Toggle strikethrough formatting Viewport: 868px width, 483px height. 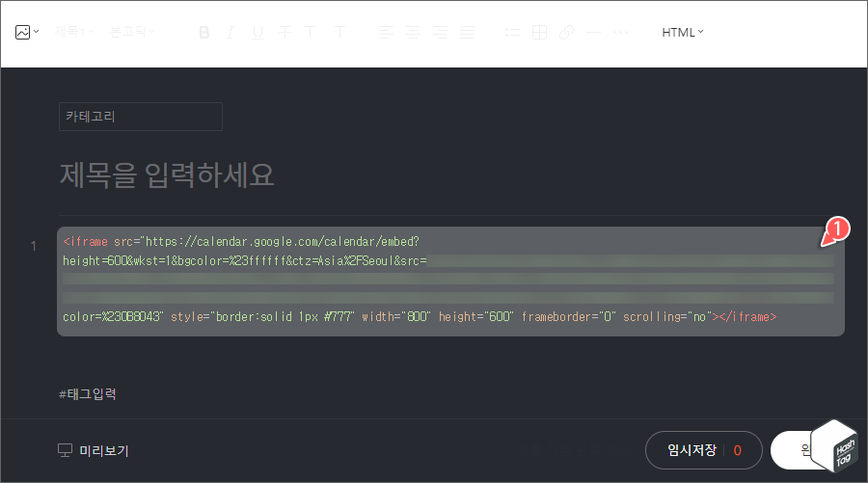[285, 33]
